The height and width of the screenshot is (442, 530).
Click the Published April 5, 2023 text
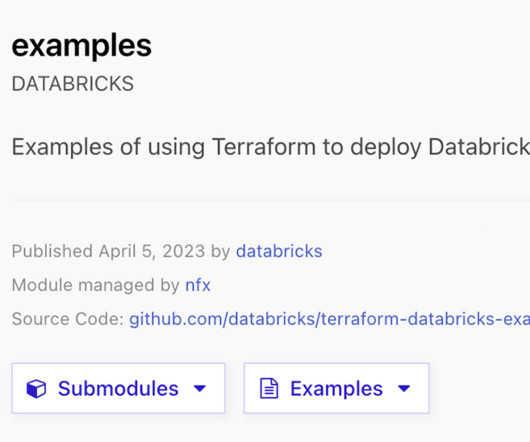[108, 251]
